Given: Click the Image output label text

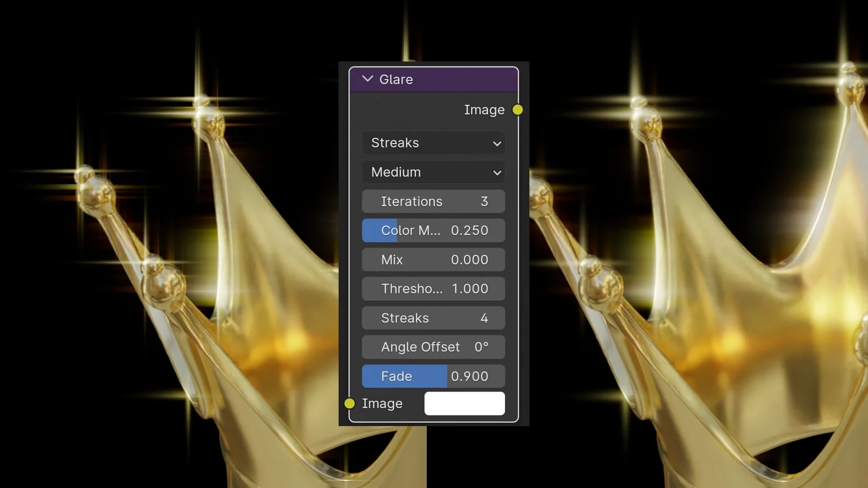Looking at the screenshot, I should click(484, 110).
